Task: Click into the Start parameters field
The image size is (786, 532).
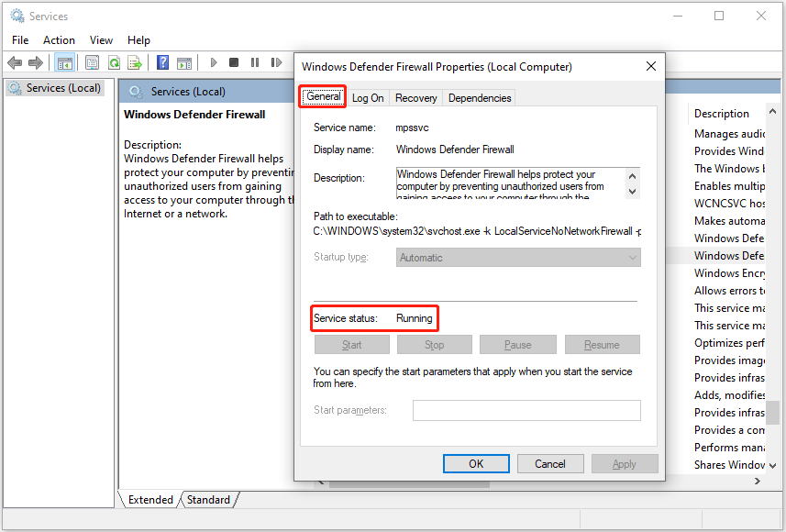Action: 526,410
